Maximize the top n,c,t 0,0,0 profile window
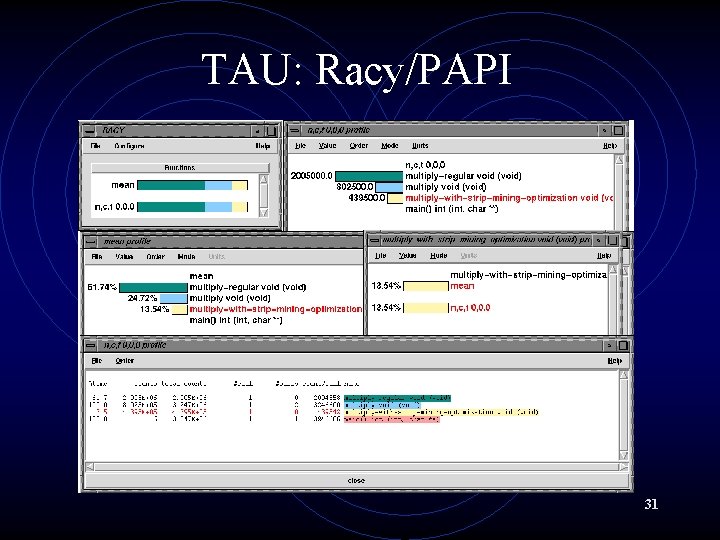The width and height of the screenshot is (720, 540). coord(619,130)
